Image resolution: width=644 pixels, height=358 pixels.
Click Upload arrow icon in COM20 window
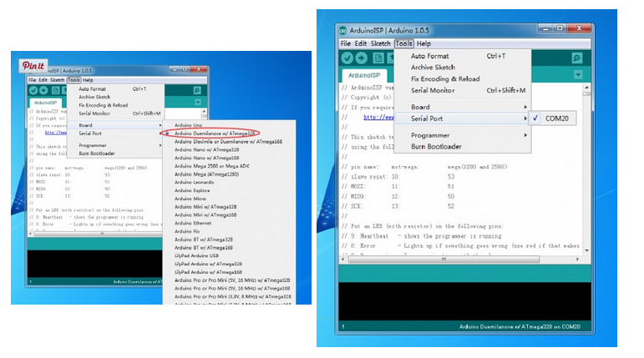point(362,58)
